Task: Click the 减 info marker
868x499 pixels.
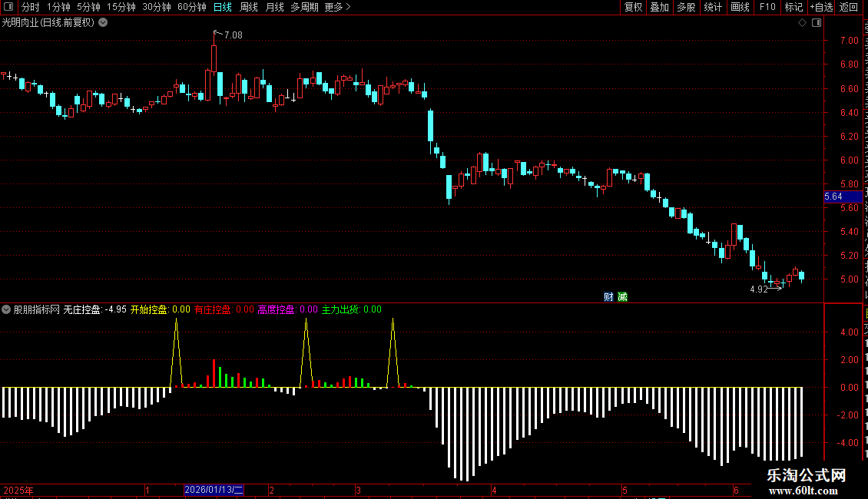Action: click(x=623, y=297)
